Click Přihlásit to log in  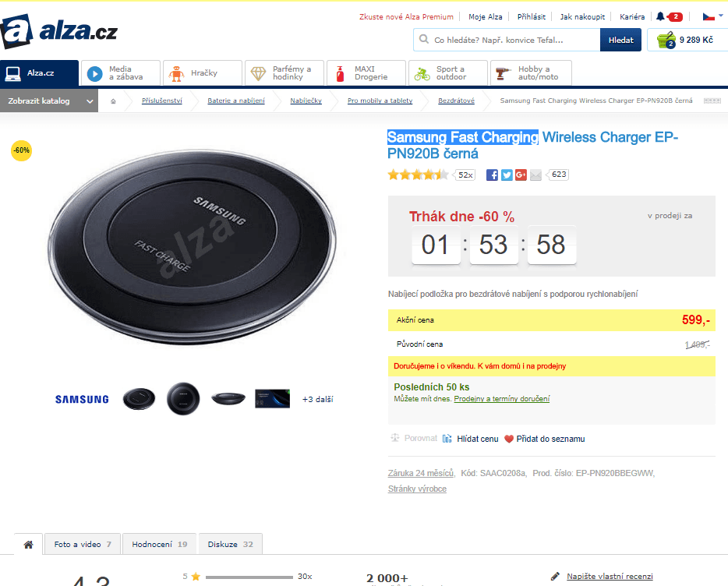532,16
